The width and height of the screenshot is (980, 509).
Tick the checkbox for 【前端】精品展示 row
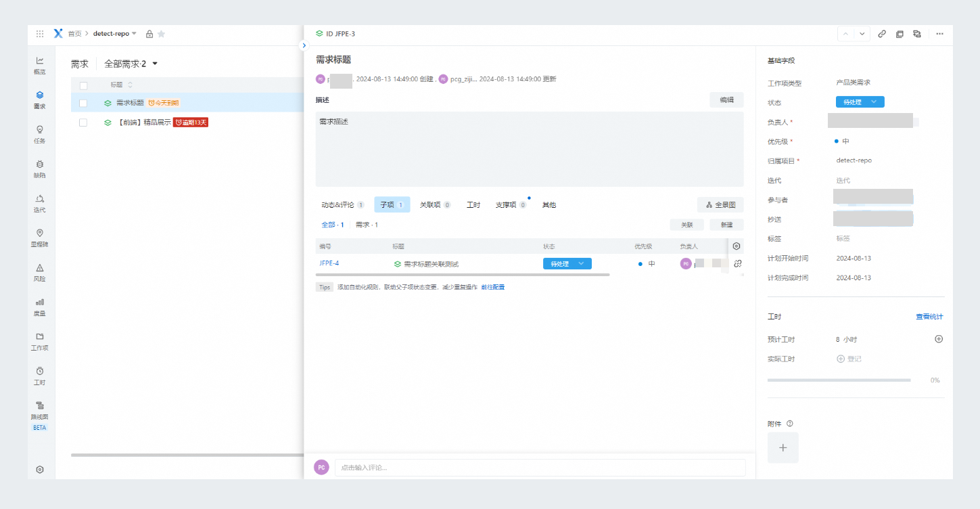tap(83, 123)
